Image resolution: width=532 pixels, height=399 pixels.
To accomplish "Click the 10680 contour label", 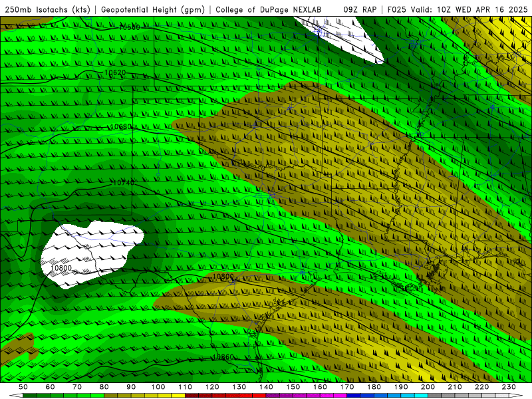I will (x=121, y=126).
